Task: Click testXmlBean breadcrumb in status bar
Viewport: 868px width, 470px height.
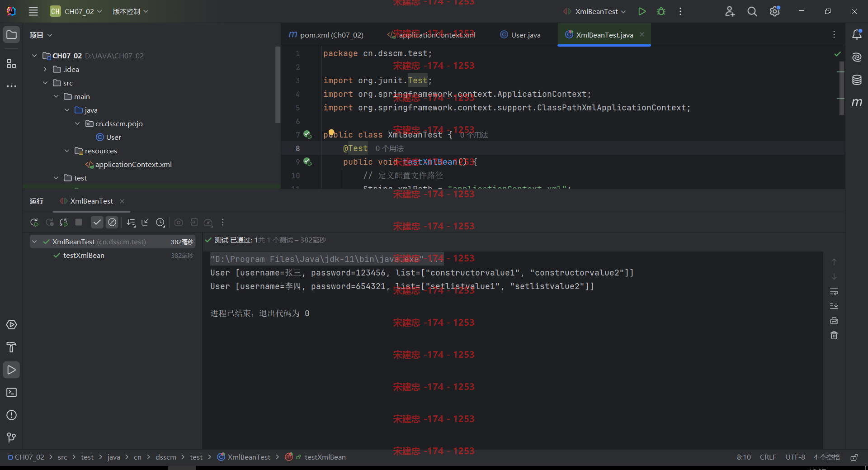Action: (325, 457)
